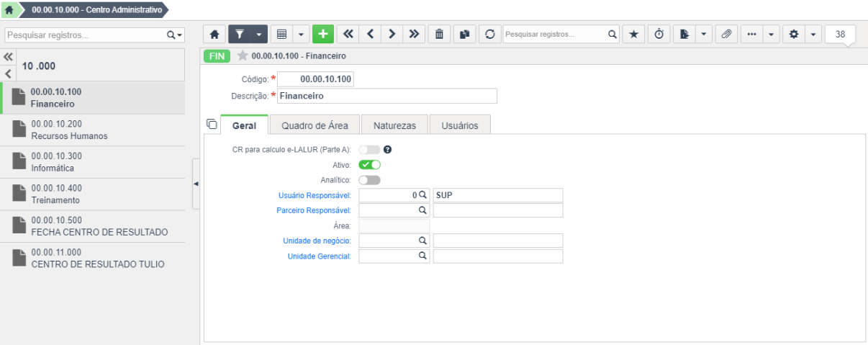This screenshot has width=868, height=345.
Task: Open the filter dropdown arrow
Action: [x=259, y=34]
